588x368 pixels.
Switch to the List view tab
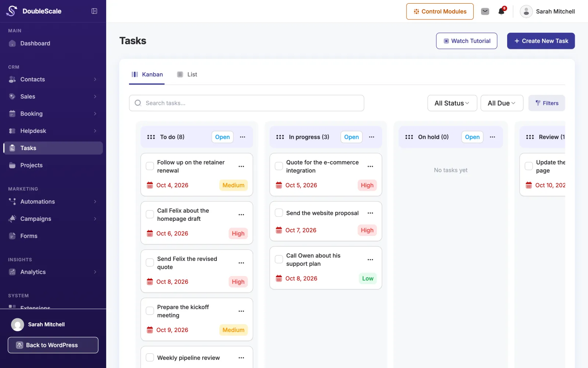coord(187,74)
